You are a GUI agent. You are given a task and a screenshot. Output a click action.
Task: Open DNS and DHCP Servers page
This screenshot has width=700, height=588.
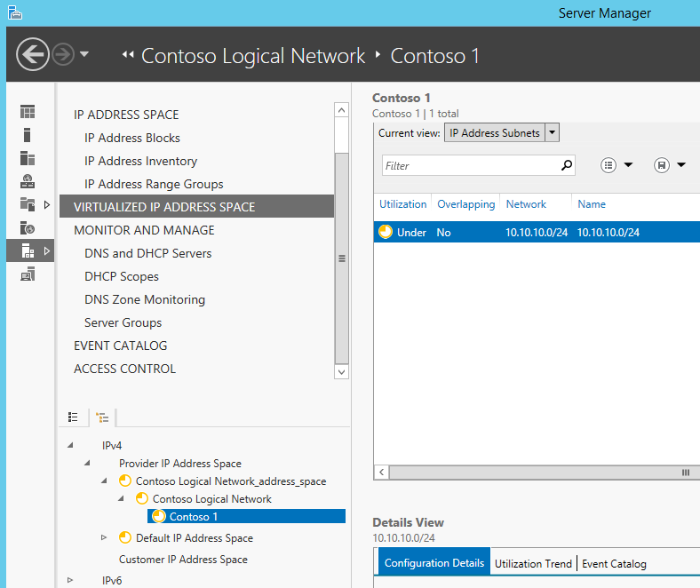coord(147,253)
